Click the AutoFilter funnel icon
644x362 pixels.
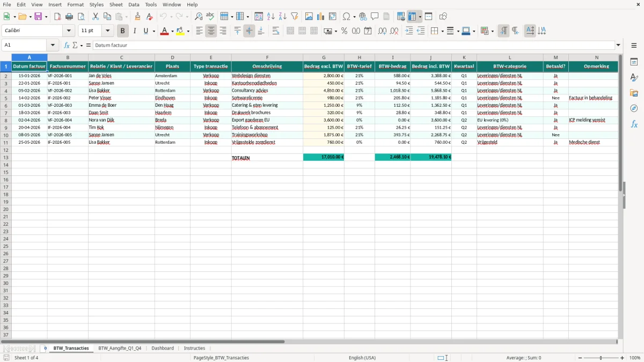295,17
